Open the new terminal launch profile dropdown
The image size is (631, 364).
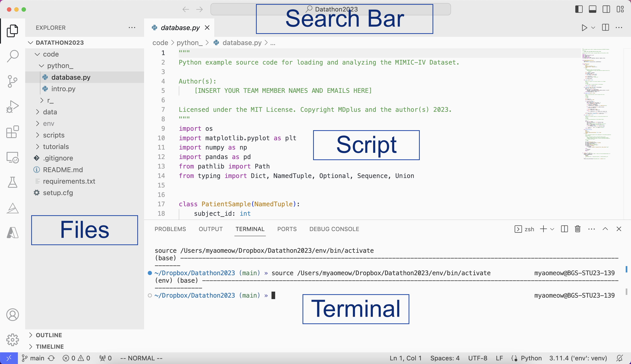[552, 229]
